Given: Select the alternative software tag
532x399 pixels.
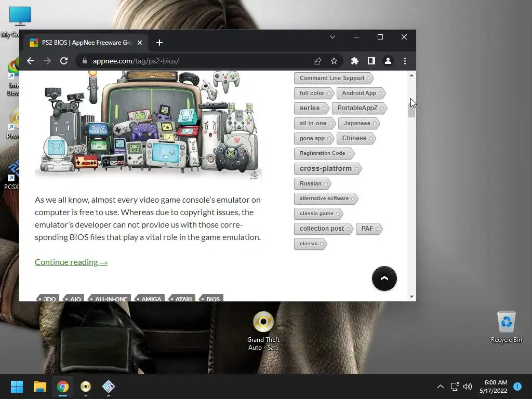Looking at the screenshot, I should pos(326,198).
